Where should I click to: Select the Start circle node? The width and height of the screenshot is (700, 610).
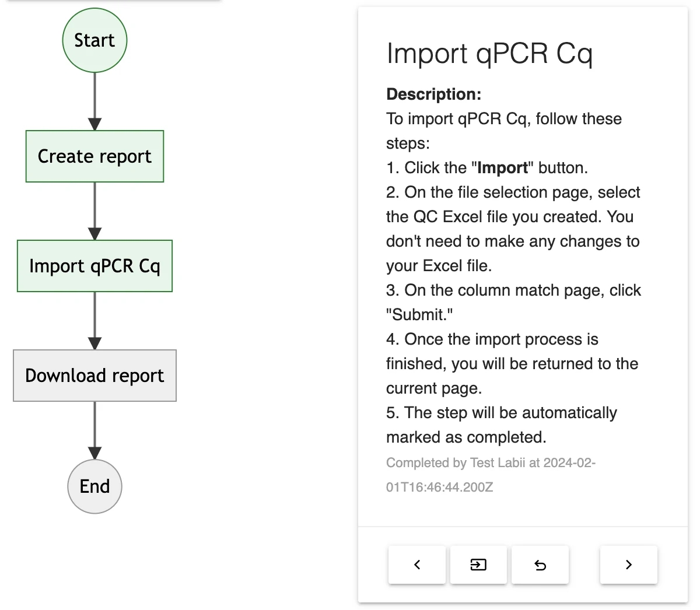(94, 40)
